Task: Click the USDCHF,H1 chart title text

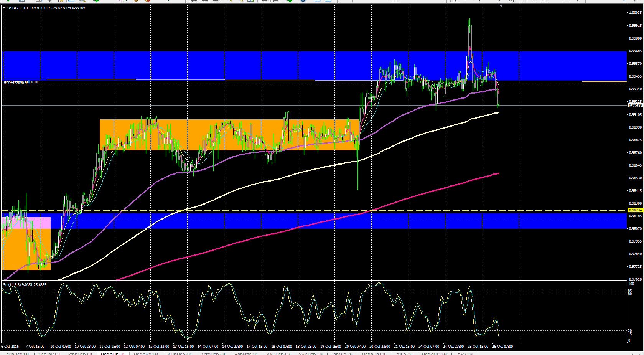Action: [x=18, y=8]
